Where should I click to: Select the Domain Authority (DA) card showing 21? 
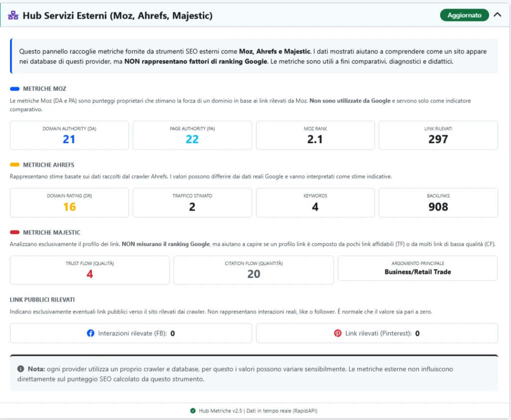[69, 135]
